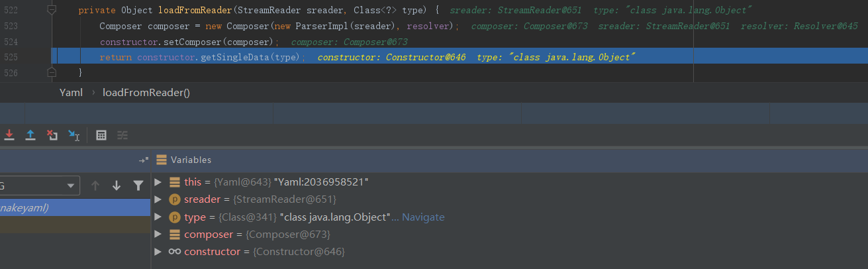
Task: Click the restore layout pin icon in Frames panel
Action: pyautogui.click(x=143, y=160)
